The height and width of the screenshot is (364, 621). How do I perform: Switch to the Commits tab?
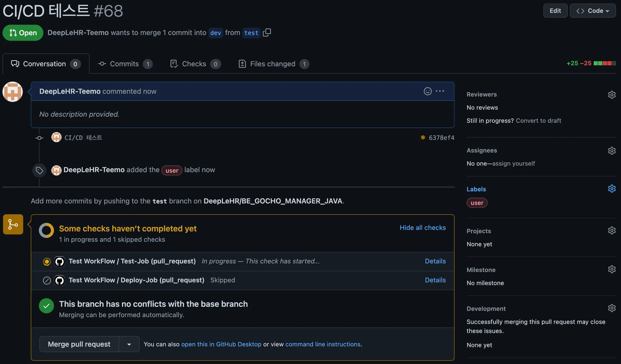[x=125, y=64]
